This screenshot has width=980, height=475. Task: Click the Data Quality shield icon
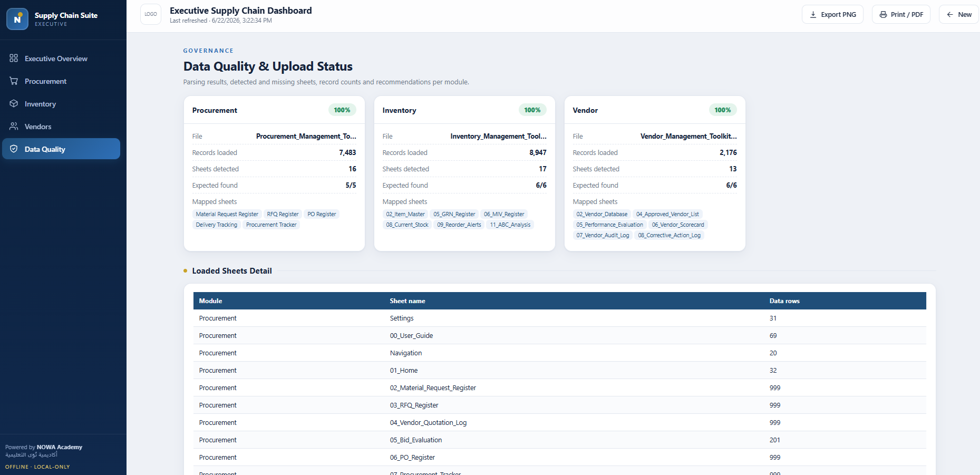(14, 149)
